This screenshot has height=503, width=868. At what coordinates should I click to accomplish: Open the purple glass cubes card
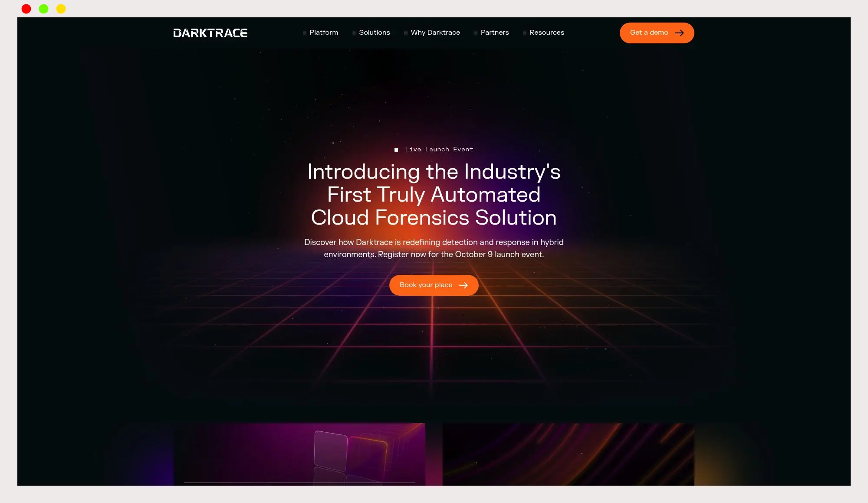(299, 453)
